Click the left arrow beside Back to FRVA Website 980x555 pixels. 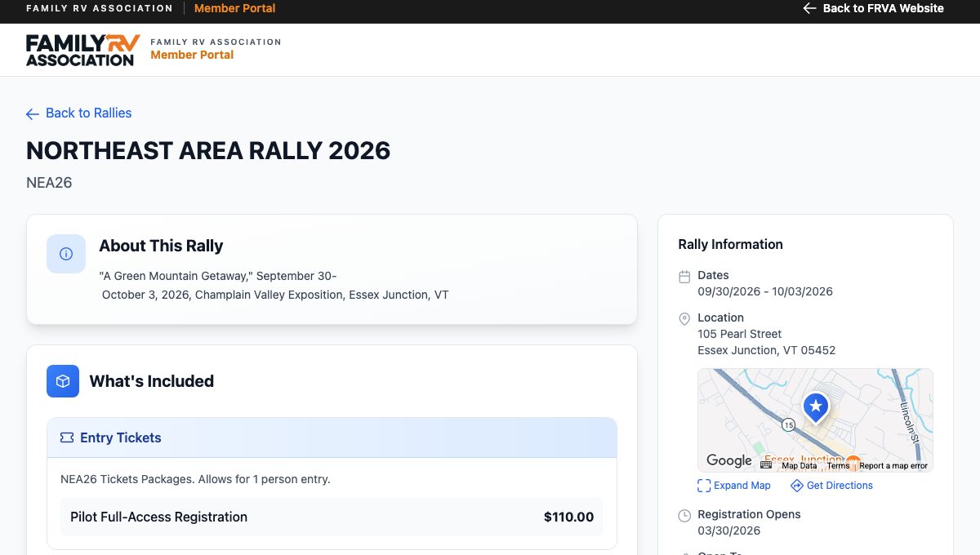coord(809,8)
